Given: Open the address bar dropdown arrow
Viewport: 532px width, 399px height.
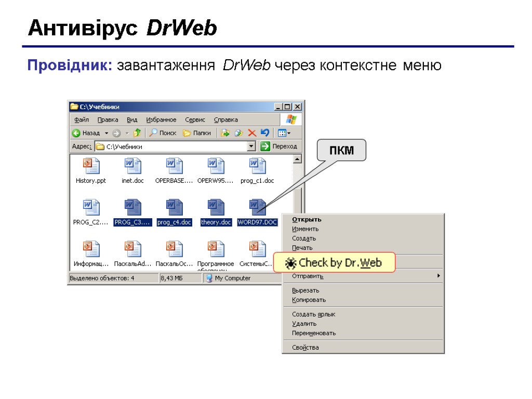Looking at the screenshot, I should click(251, 146).
